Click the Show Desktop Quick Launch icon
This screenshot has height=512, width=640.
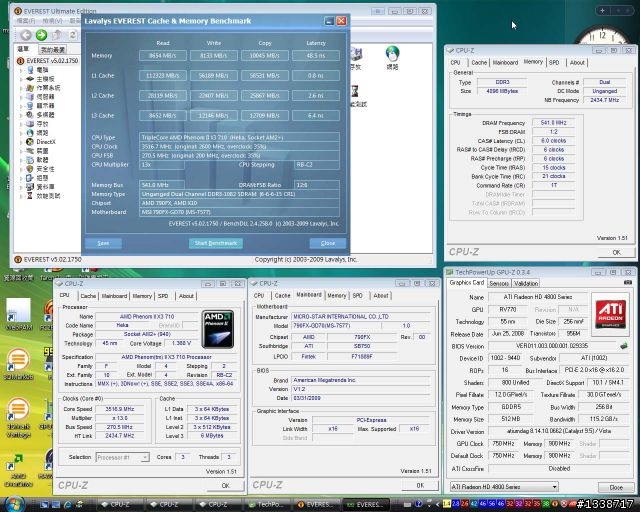pos(44,505)
